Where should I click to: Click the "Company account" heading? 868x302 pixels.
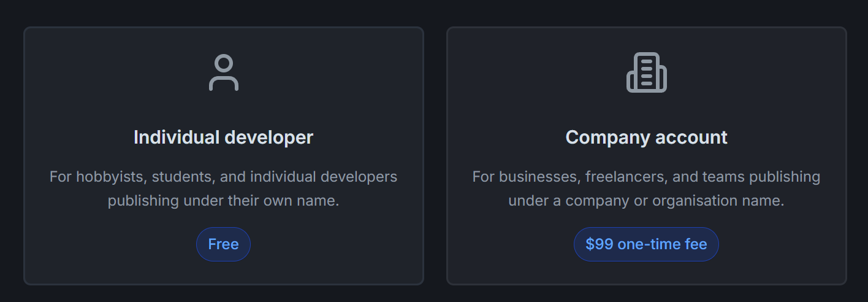pyautogui.click(x=646, y=137)
